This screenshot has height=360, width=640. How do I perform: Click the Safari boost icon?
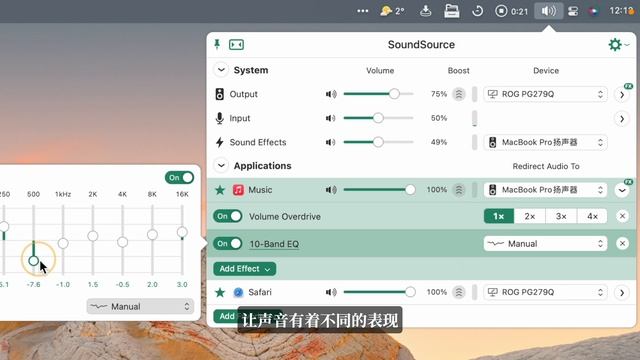459,292
